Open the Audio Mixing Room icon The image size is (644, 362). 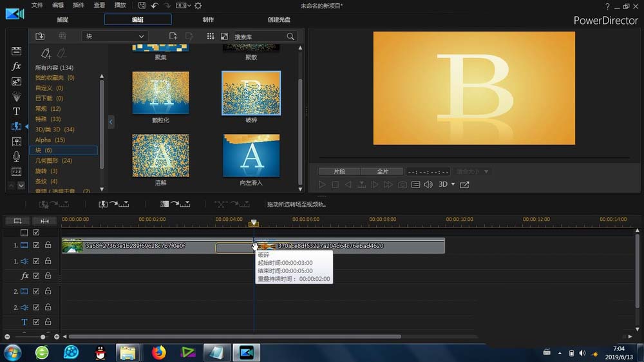tap(17, 142)
